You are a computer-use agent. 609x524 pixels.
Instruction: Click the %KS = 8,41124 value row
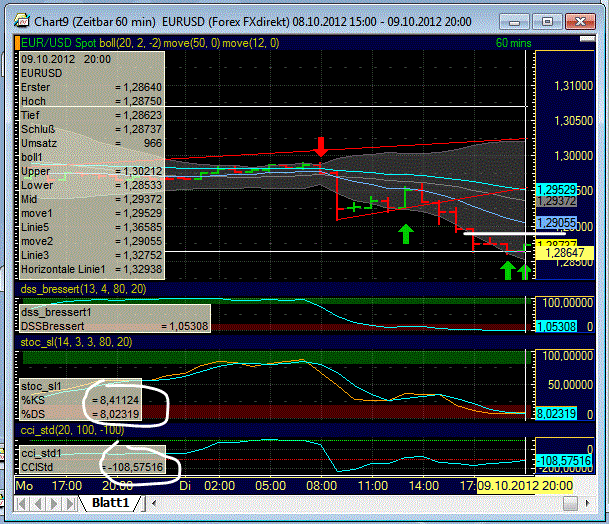tap(80, 400)
